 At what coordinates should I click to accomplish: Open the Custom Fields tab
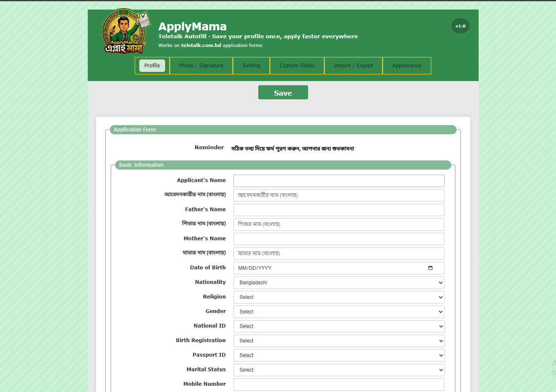point(297,66)
